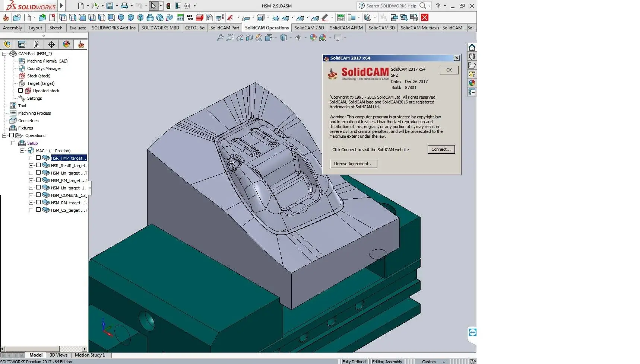Click the SolidCAM G01 G00 GCode icon
This screenshot has height=364, width=640.
tap(190, 17)
